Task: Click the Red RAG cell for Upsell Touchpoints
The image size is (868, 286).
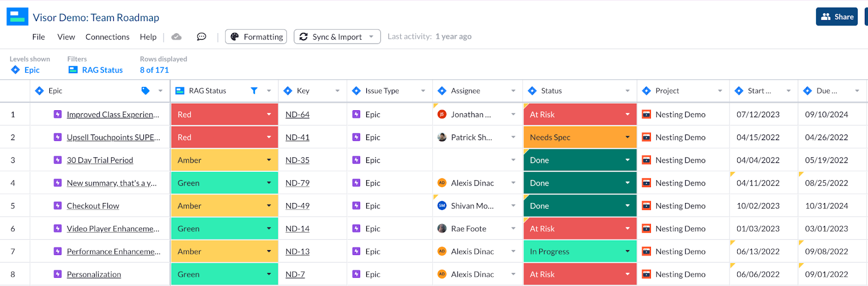Action: click(x=225, y=137)
